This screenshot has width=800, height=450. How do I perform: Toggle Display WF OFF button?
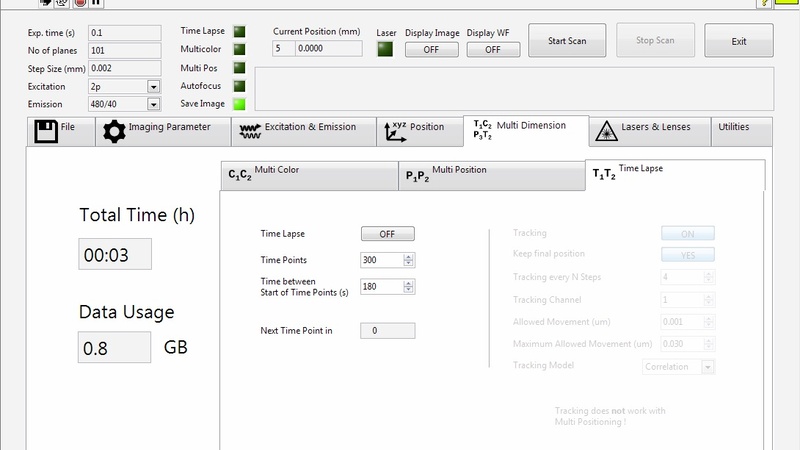click(493, 50)
